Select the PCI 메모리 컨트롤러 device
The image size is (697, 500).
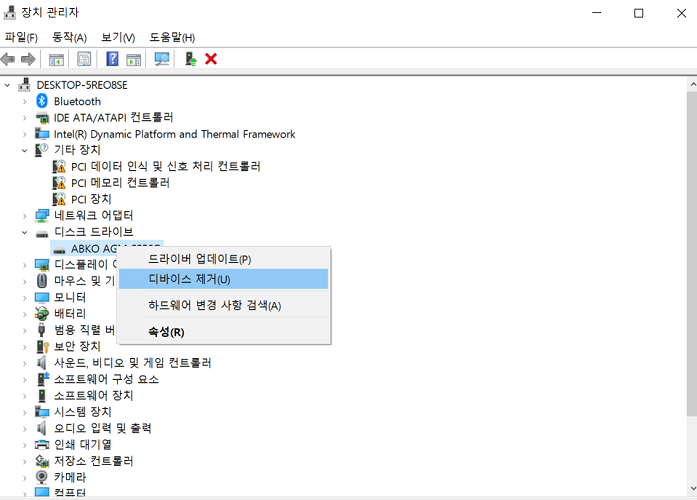click(120, 183)
